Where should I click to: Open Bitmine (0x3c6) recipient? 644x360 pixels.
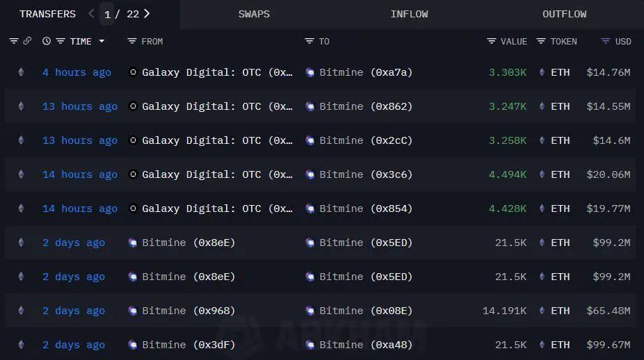[x=366, y=175]
